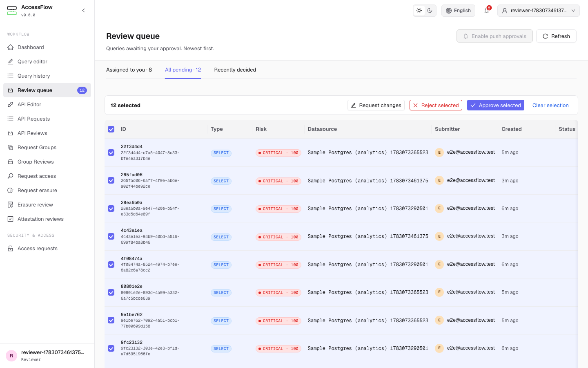Open Erasure review page
The image size is (588, 368).
[47, 205]
